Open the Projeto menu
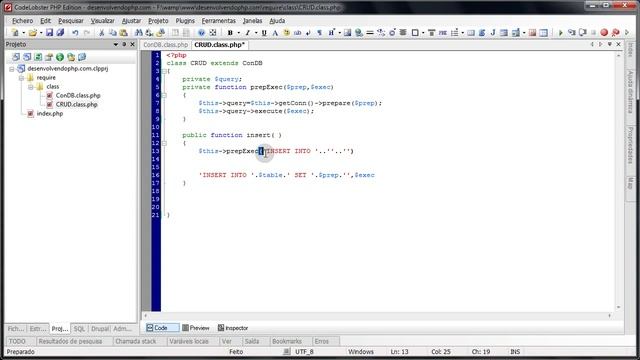The height and width of the screenshot is (360, 640). (x=158, y=20)
